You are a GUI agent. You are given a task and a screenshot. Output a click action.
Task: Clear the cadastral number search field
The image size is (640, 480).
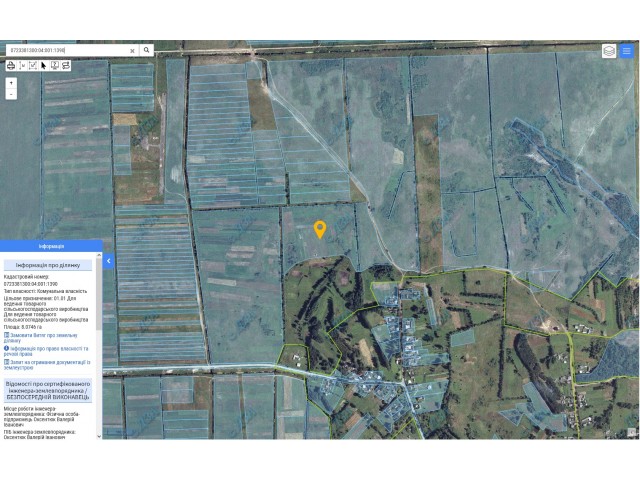click(132, 51)
